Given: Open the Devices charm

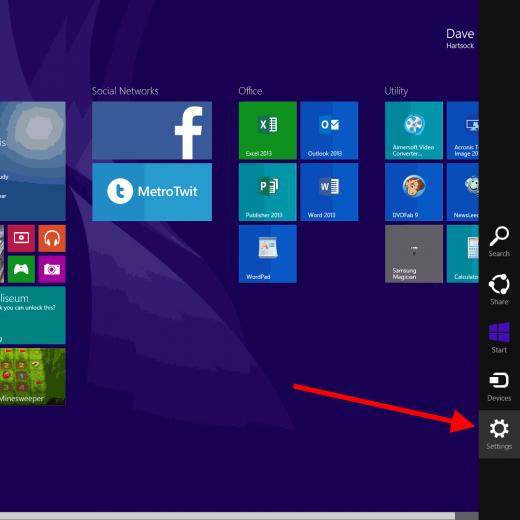Looking at the screenshot, I should pos(499,386).
